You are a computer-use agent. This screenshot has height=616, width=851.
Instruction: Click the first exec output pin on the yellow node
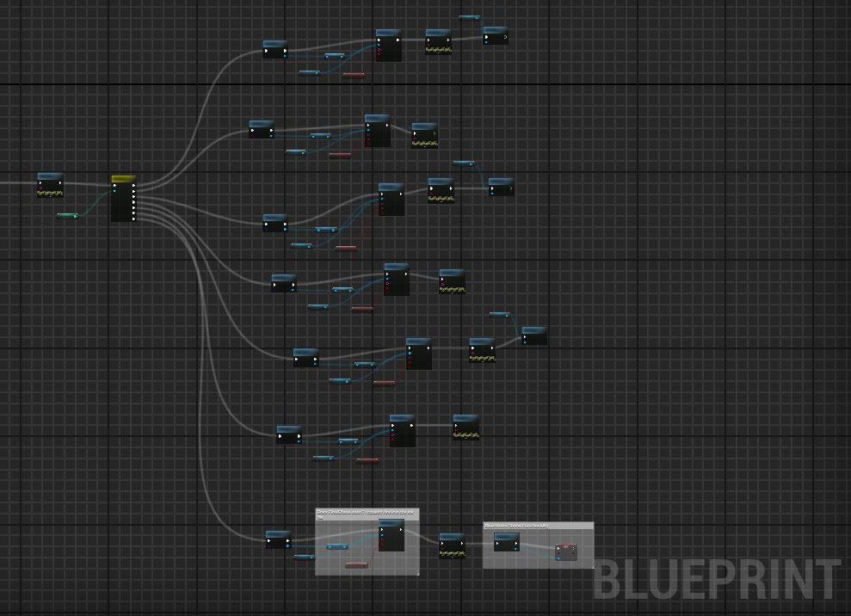tap(133, 185)
